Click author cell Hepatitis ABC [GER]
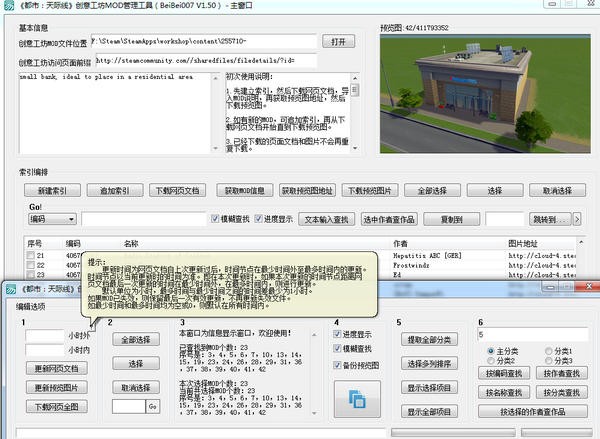Screen dimensions: 600x439 [427, 255]
